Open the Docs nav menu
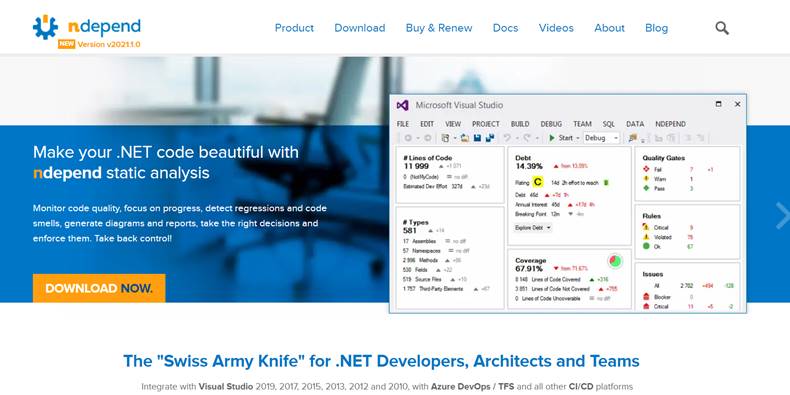 (505, 28)
